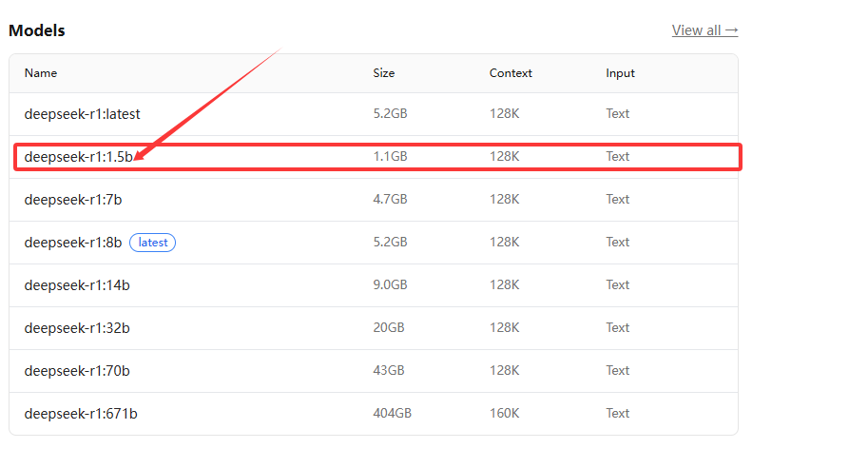Viewport: 868px width, 449px height.
Task: Click the 128K context in deepseek-r1:1.5b row
Action: pos(504,157)
